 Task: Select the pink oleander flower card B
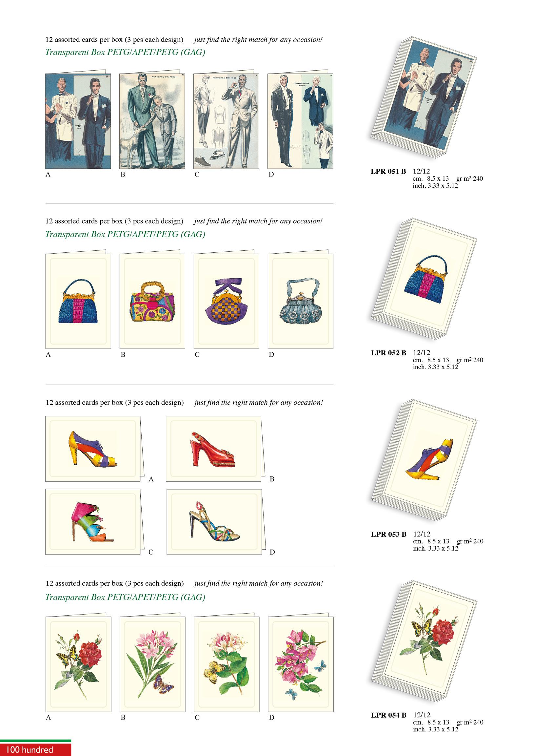click(152, 663)
